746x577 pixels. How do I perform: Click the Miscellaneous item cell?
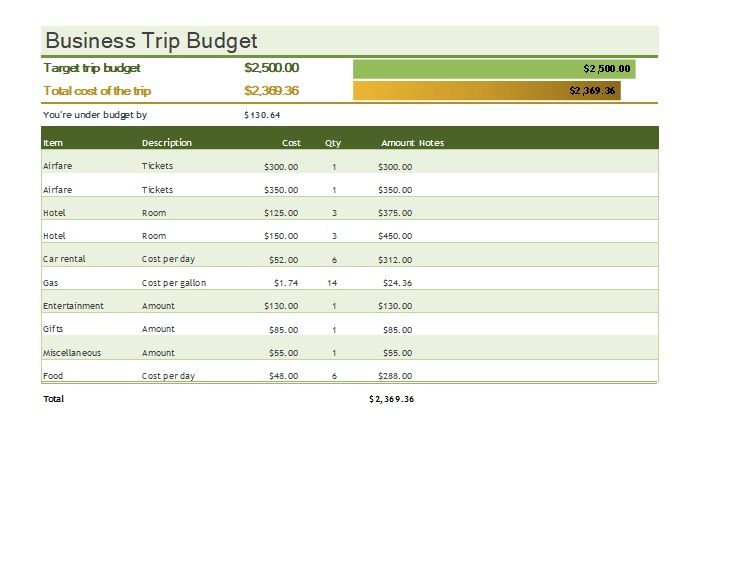coord(72,352)
